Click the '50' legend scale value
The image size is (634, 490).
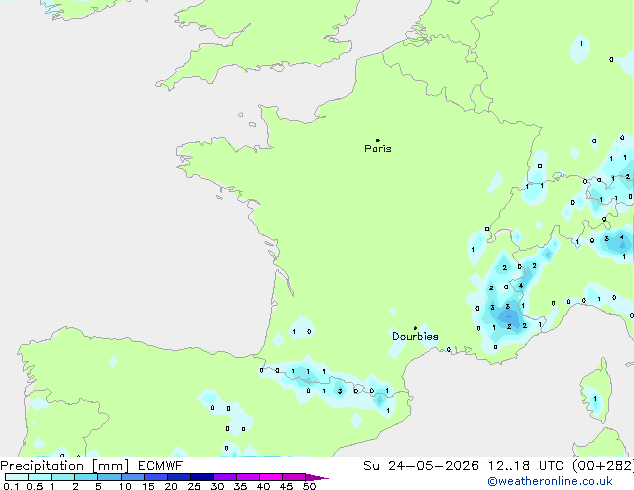[309, 486]
